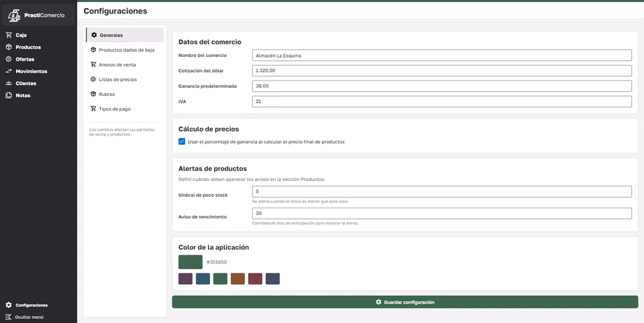
Task: Choose the orange-brown application color swatch
Action: coord(237,279)
